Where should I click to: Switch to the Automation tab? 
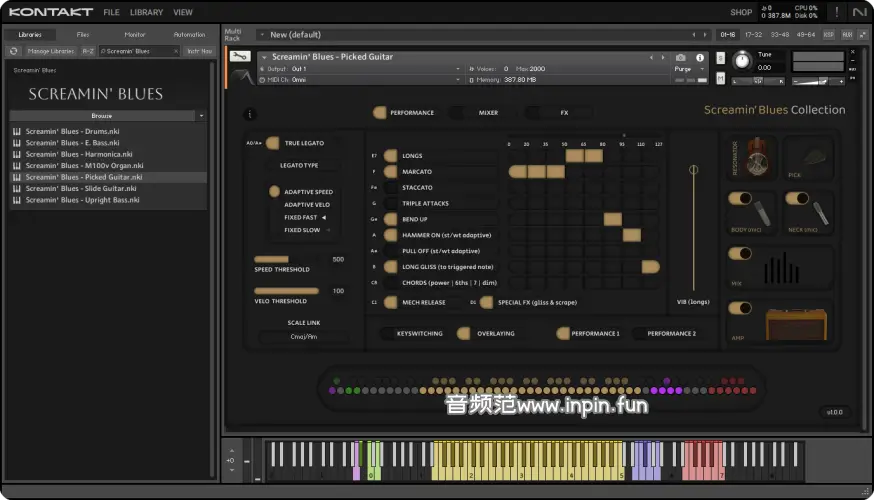pos(189,35)
